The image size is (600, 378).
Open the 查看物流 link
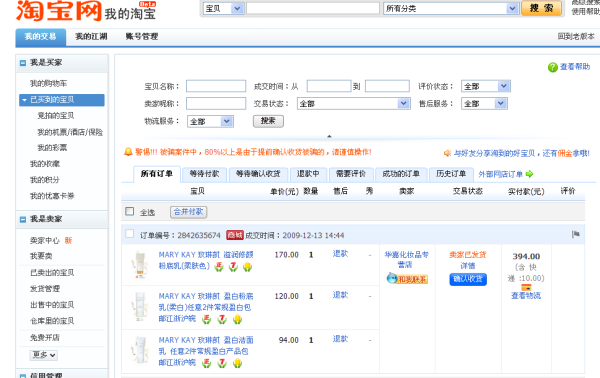(x=526, y=296)
